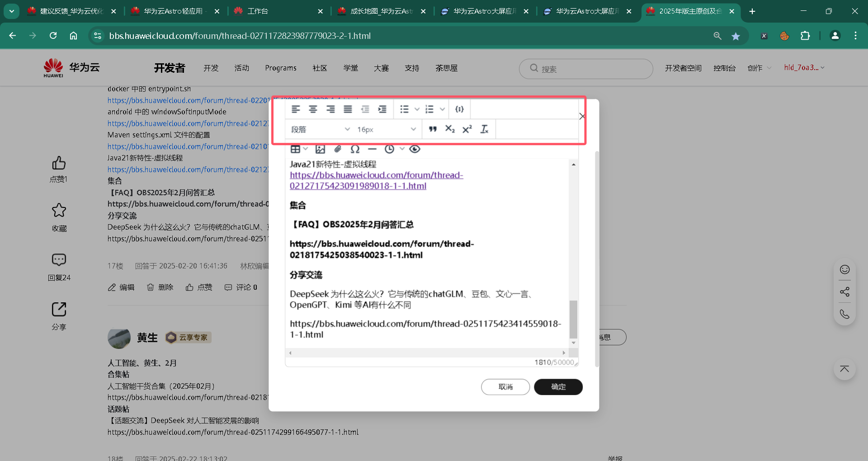Close the edit dialog with the X
The width and height of the screenshot is (868, 461).
582,116
